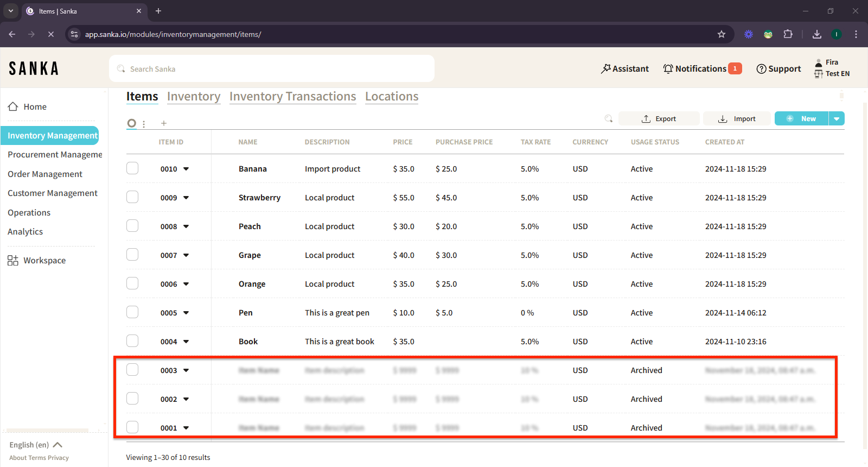Check the box for archived item 0003

pos(132,370)
